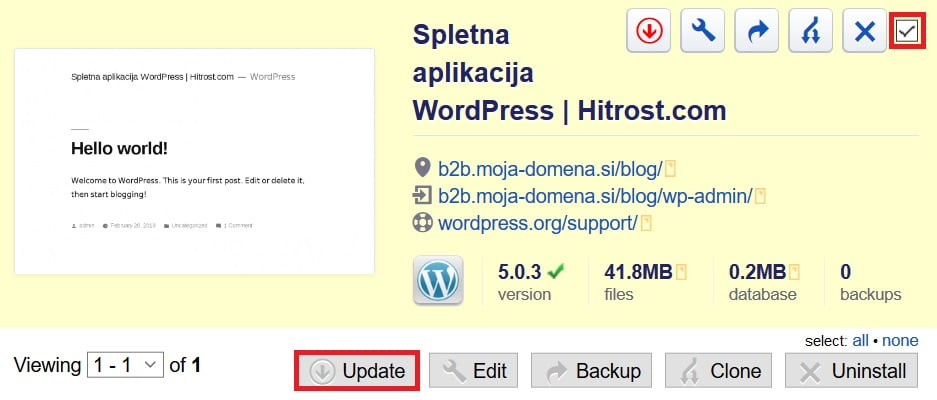This screenshot has height=400, width=937.
Task: Click the note icon beside wp-admin URL
Action: coord(760,196)
